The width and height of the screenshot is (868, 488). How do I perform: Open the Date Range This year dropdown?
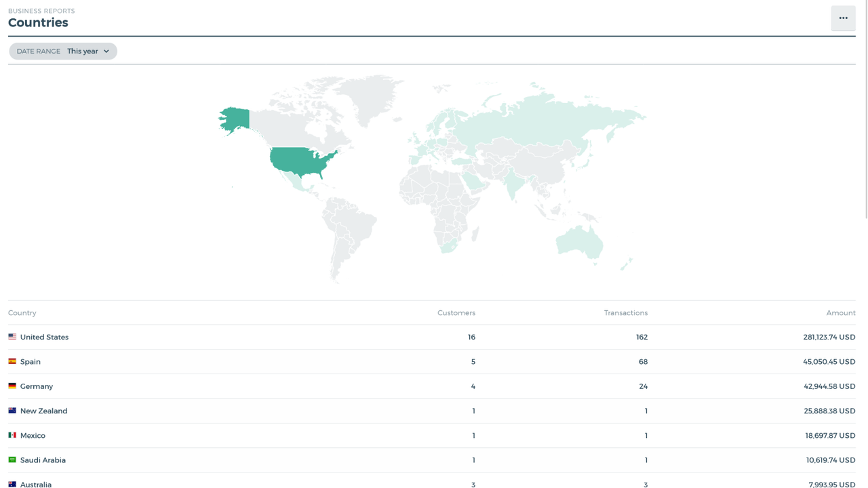click(63, 52)
